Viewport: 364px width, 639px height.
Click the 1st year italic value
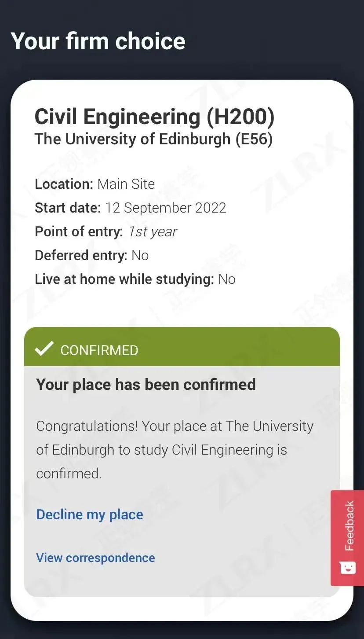tap(153, 231)
